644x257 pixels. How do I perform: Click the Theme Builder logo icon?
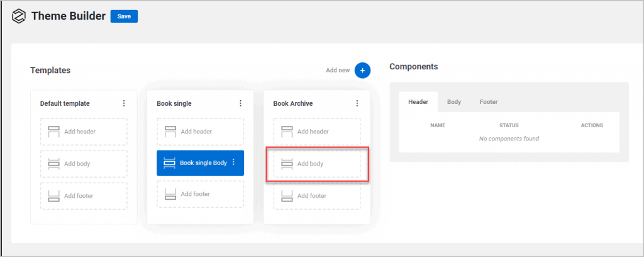pyautogui.click(x=18, y=16)
